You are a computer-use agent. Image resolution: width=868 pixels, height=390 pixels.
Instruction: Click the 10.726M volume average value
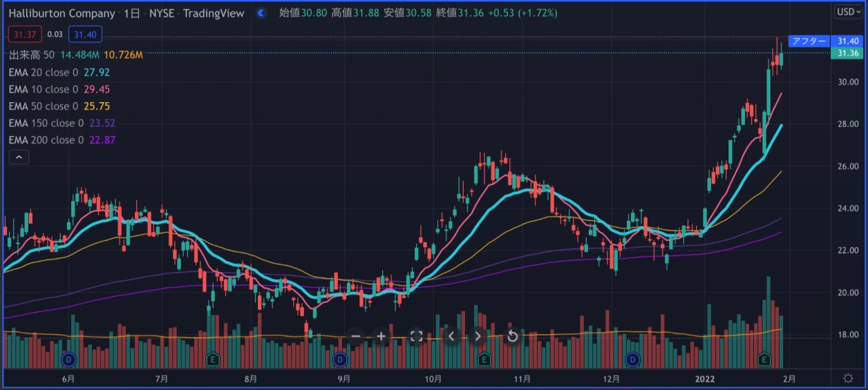pos(123,55)
